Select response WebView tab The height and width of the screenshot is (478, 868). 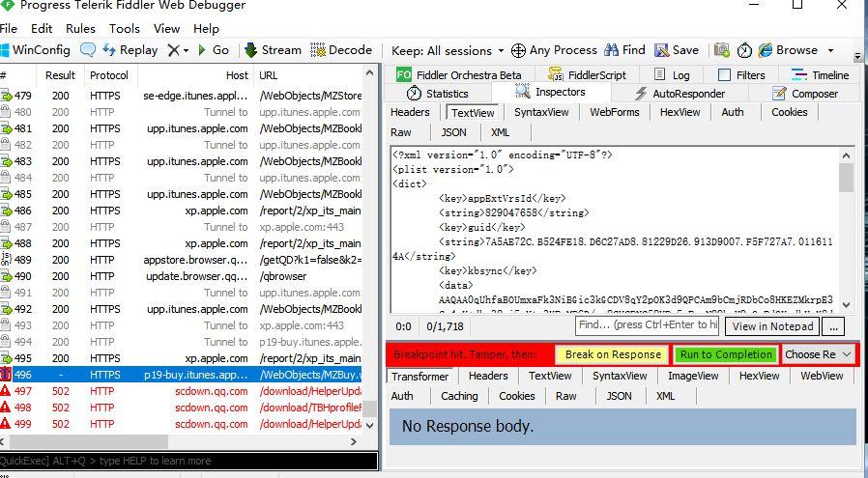pyautogui.click(x=822, y=376)
